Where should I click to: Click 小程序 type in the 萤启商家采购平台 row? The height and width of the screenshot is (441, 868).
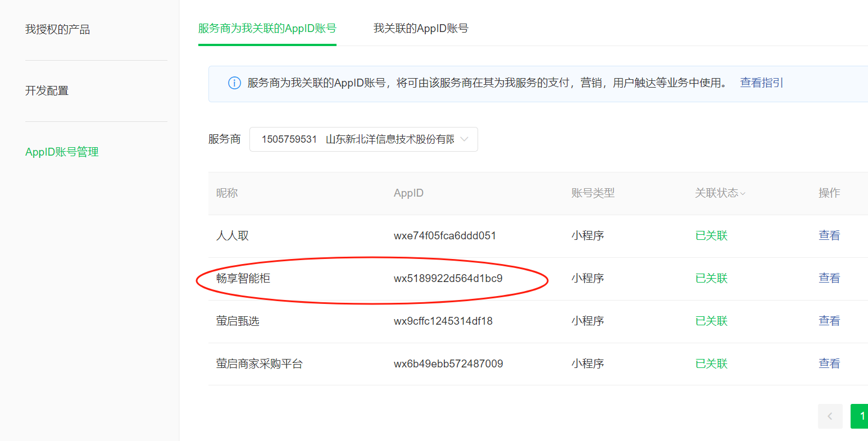tap(588, 363)
